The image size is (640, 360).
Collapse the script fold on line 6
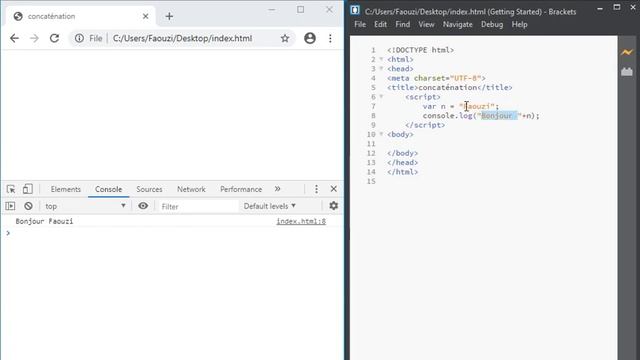point(381,97)
